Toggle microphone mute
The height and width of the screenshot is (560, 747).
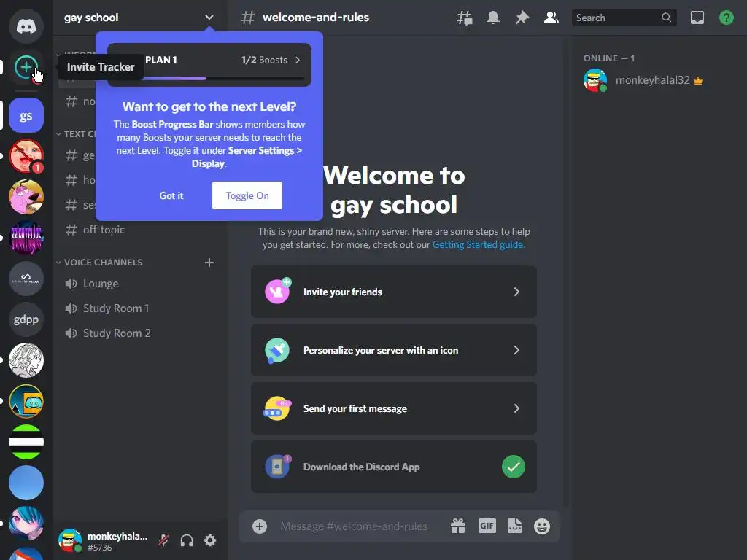[163, 540]
